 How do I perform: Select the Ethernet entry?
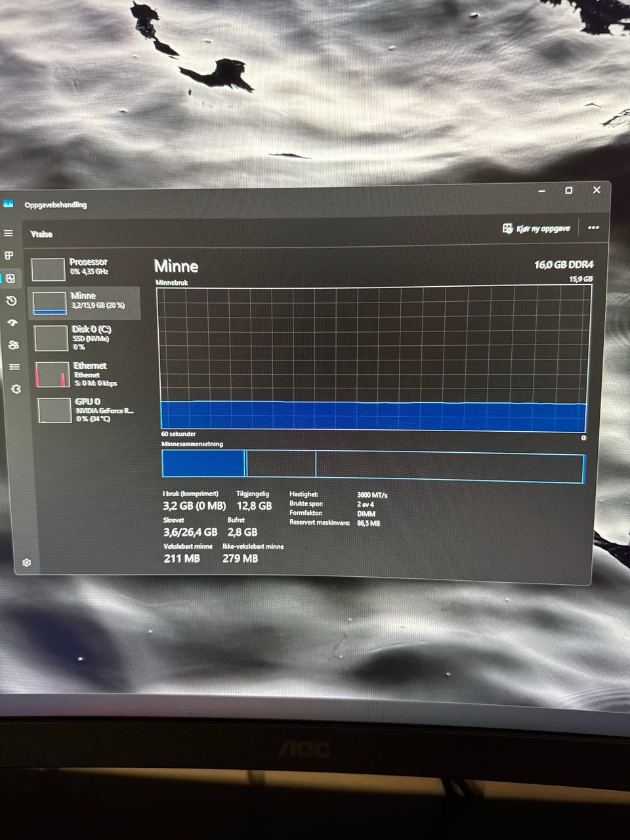click(x=87, y=374)
